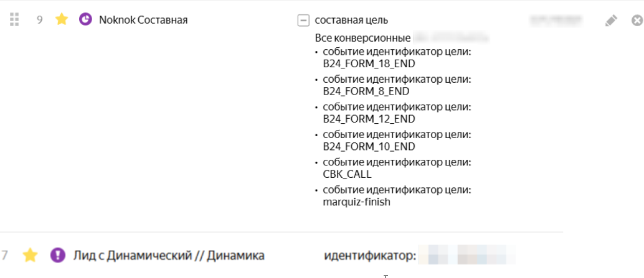Screen dimensions: 644x278
Task: Open the Лид с Динамический // Динамика goal
Action: (x=169, y=256)
